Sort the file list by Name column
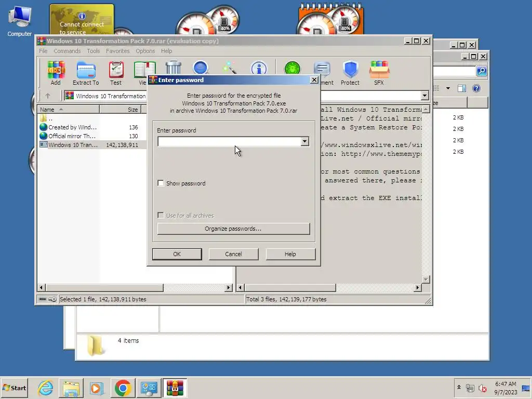The height and width of the screenshot is (399, 532). coord(68,110)
